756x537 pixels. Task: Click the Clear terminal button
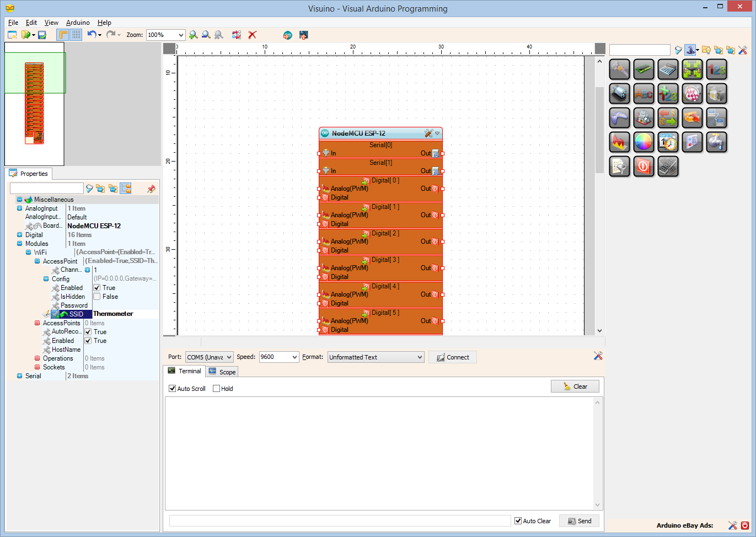pos(575,386)
